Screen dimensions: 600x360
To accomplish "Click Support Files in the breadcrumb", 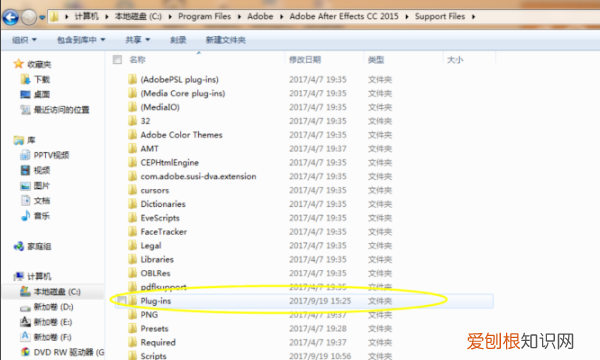I will click(440, 16).
